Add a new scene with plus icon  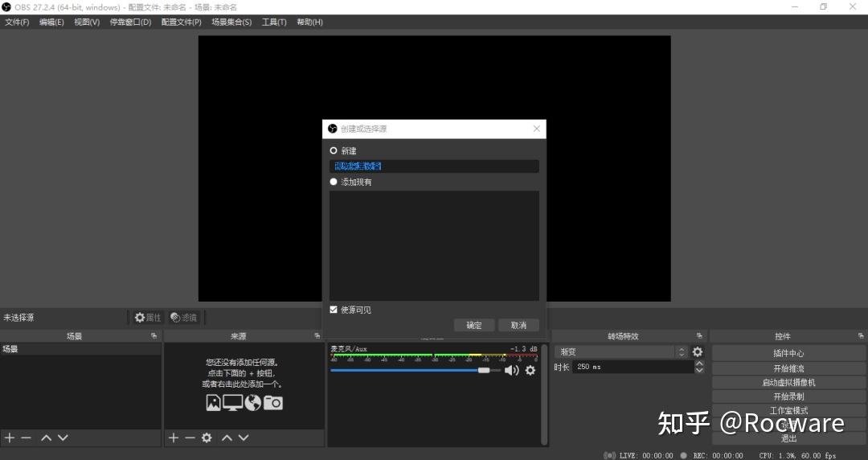[10, 437]
